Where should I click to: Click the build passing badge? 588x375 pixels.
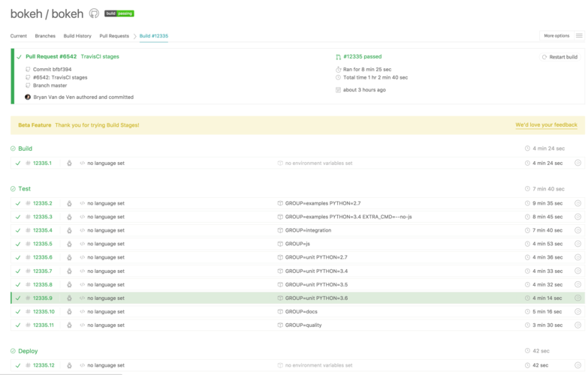click(119, 13)
